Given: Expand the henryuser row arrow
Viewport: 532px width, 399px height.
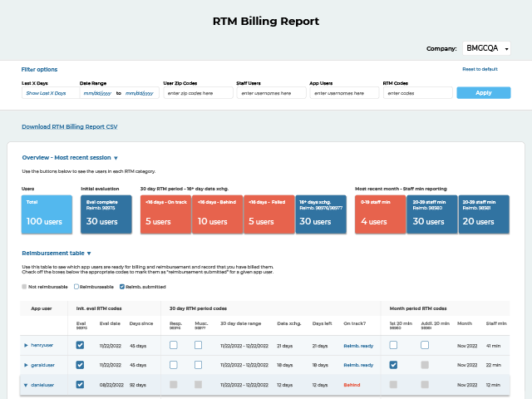Looking at the screenshot, I should (26, 345).
